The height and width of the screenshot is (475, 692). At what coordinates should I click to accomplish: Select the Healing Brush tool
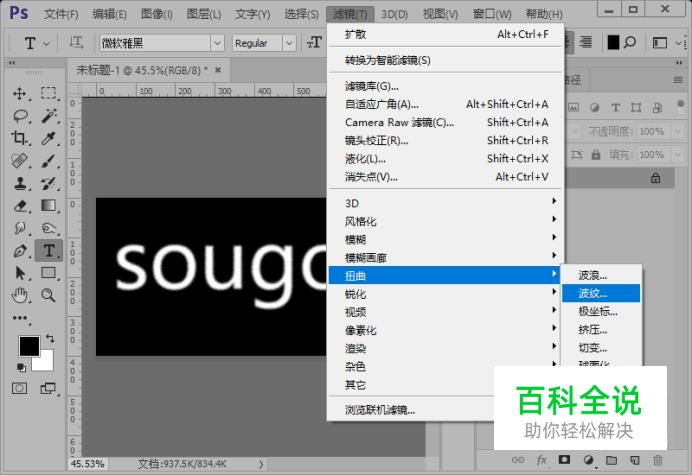coord(19,161)
